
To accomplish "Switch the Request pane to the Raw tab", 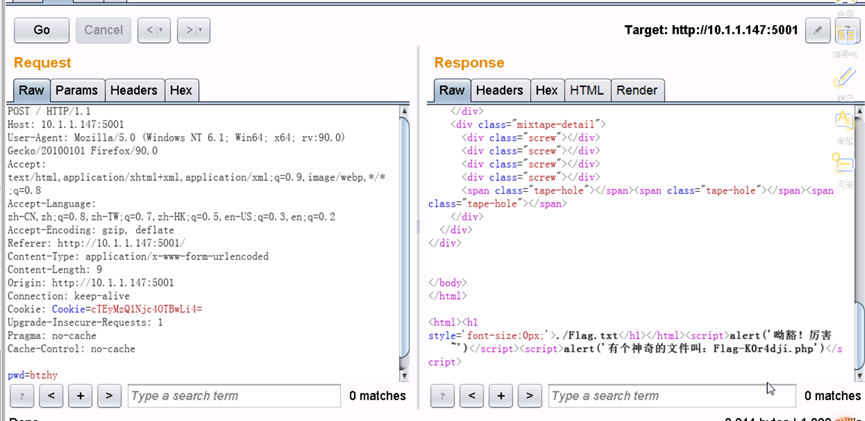I will coord(31,90).
